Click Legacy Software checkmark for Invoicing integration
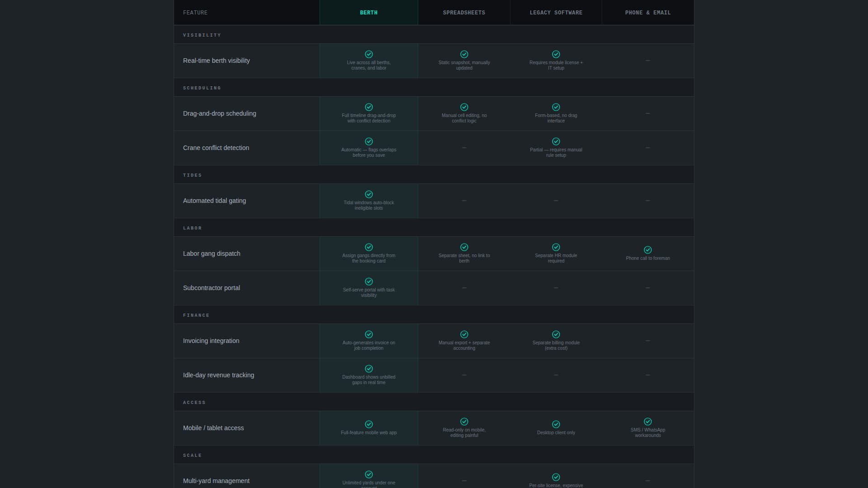The width and height of the screenshot is (868, 488). pyautogui.click(x=556, y=334)
